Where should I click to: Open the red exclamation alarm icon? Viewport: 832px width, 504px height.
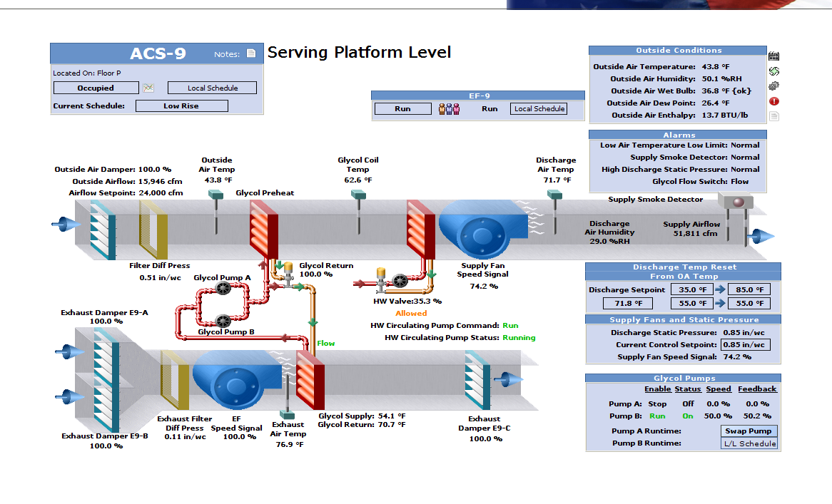(773, 101)
